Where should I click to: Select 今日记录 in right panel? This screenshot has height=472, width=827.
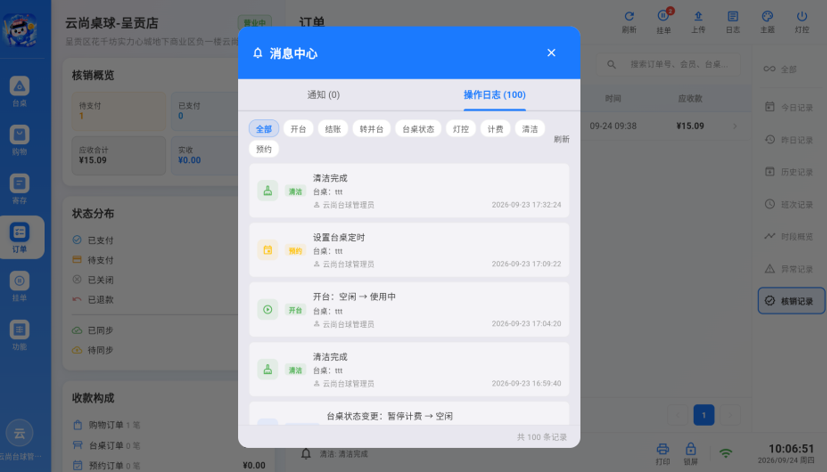tap(790, 107)
